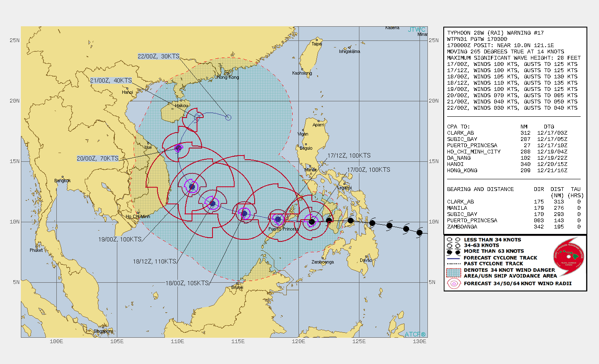Click the CPA row for HONG_KONG
Screen dimensions: 599x364
point(507,171)
